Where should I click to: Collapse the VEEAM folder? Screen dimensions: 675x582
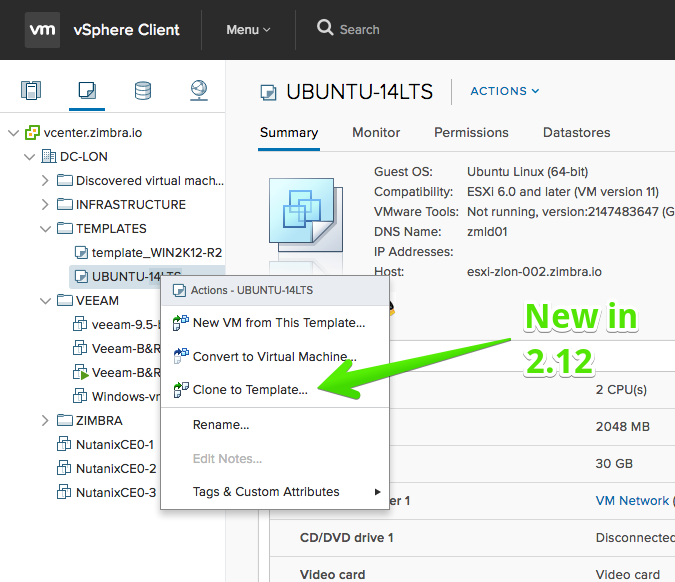point(46,300)
